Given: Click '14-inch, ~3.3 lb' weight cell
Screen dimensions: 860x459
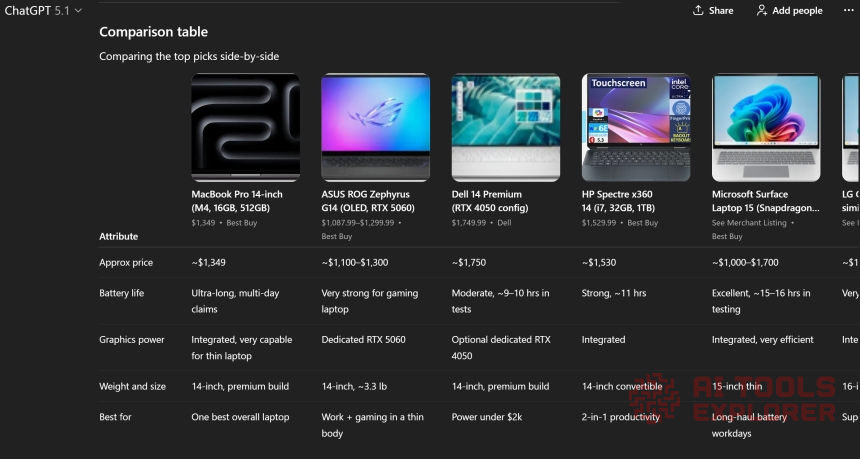Looking at the screenshot, I should [354, 387].
